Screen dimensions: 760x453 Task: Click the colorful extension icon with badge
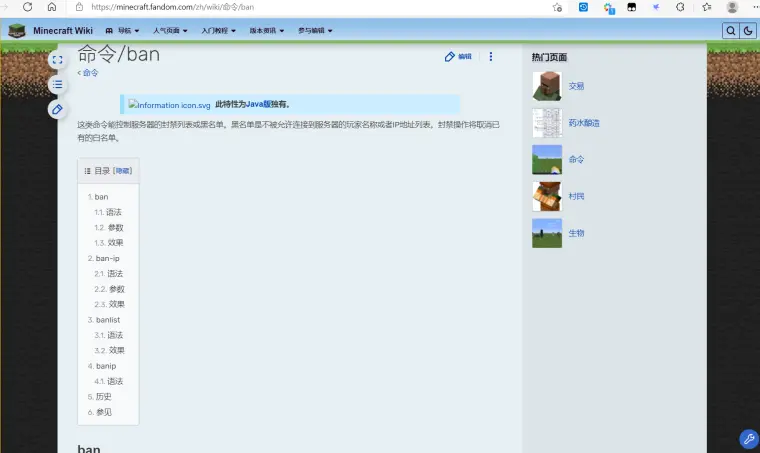(x=609, y=7)
